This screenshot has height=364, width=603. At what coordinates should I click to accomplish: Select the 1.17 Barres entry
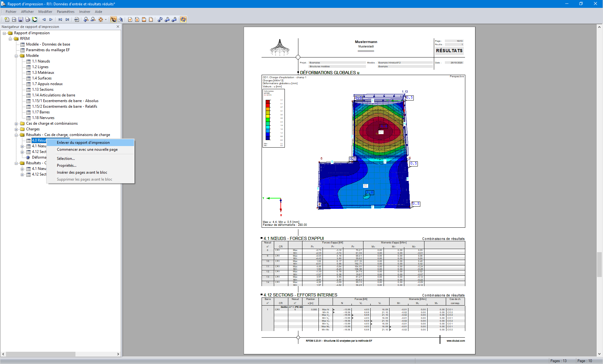[x=41, y=112]
